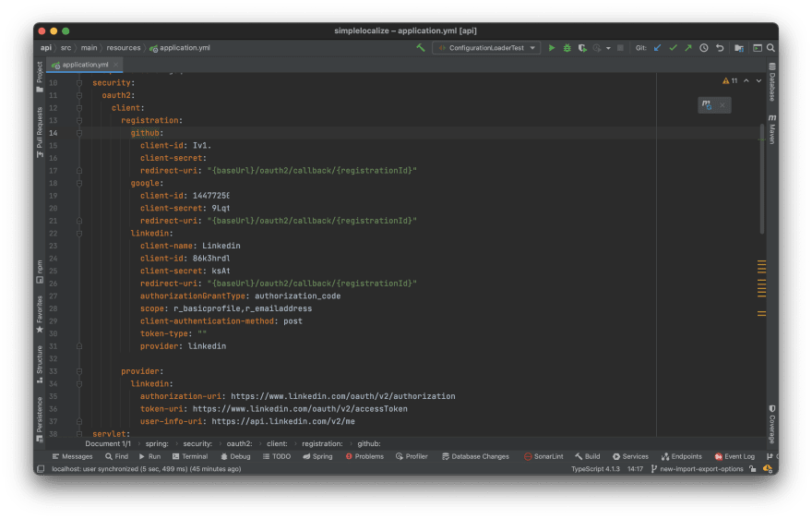Screen dimensions: 812x519
Task: Collapse the google: block fold marker
Action: tap(79, 184)
